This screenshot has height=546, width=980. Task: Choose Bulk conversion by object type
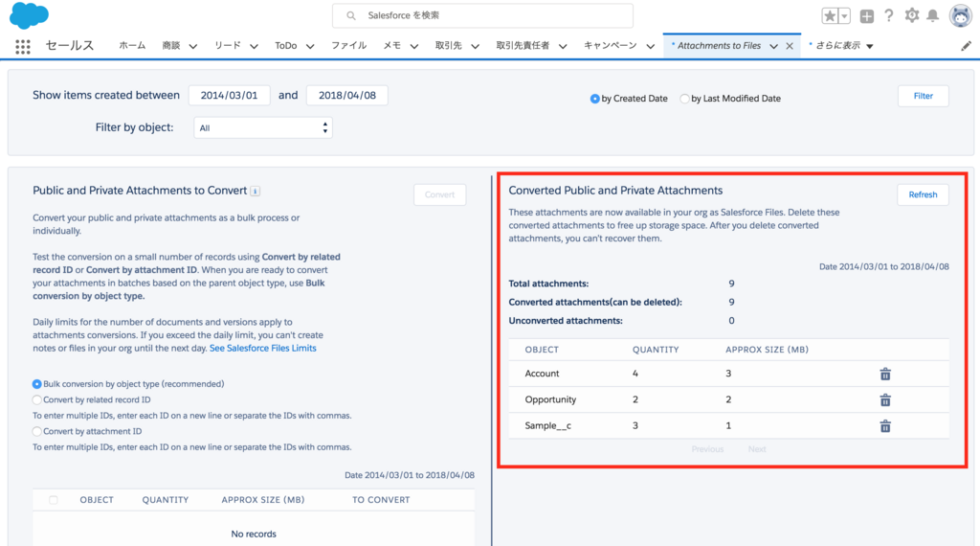coord(37,384)
